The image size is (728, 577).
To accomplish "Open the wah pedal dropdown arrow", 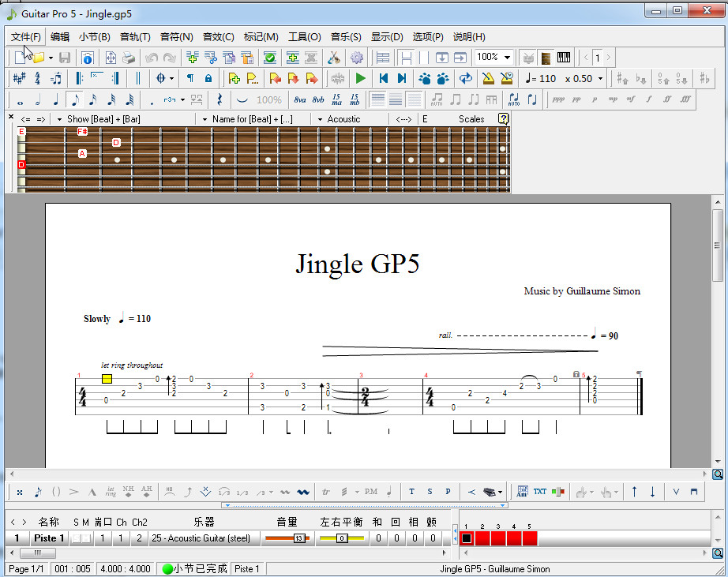I will 500,492.
